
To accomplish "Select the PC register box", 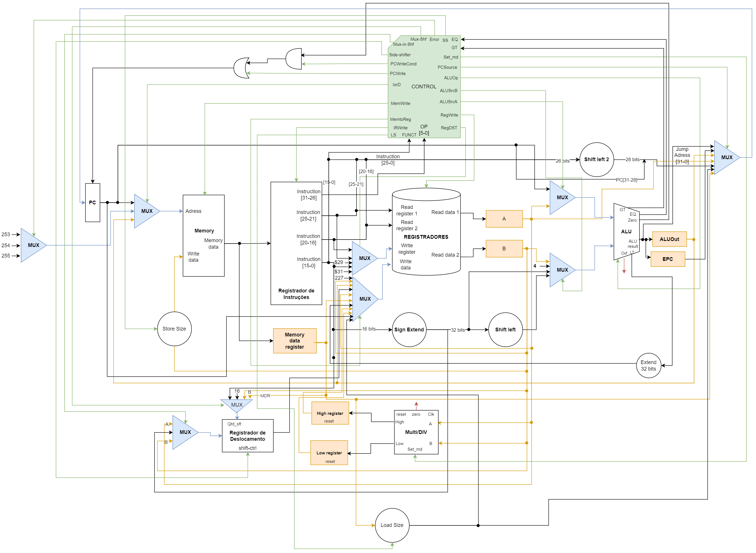I will point(92,203).
